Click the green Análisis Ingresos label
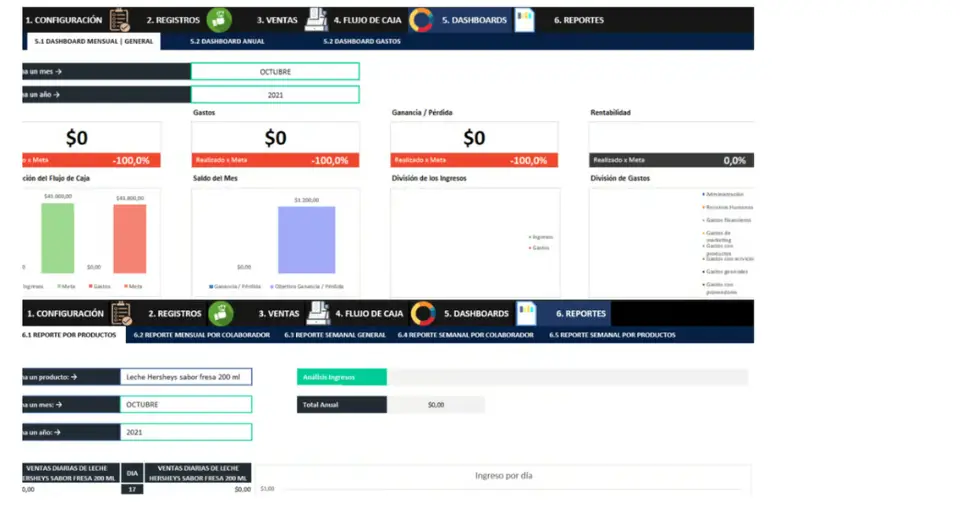Image resolution: width=960 pixels, height=520 pixels. (342, 377)
